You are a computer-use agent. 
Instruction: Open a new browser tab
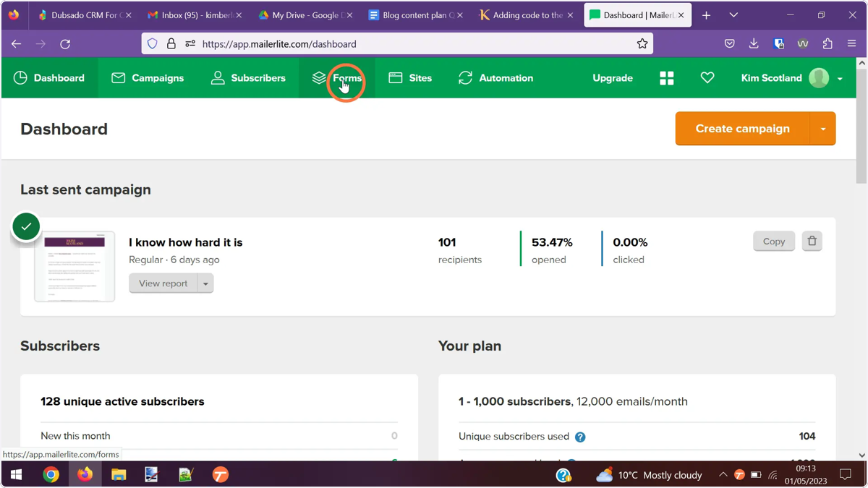pos(707,15)
